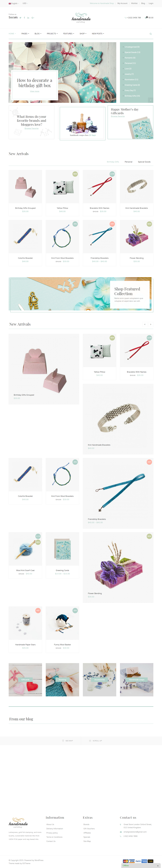Image resolution: width=162 pixels, height=868 pixels.
Task: View the shopping cart icon
Action: (x=146, y=18)
